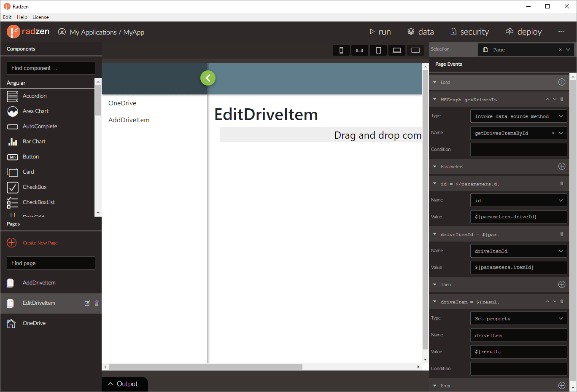The height and width of the screenshot is (392, 577).
Task: Open the License menu
Action: click(40, 17)
